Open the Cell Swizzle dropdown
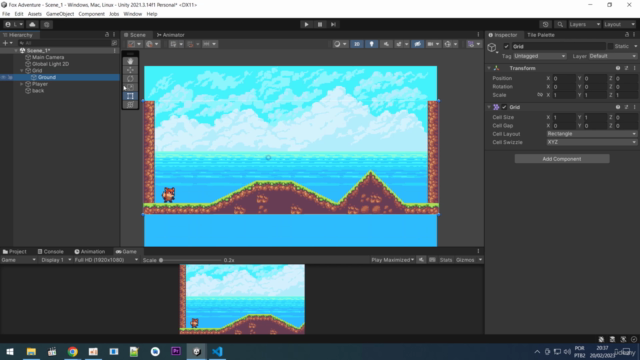 (592, 142)
